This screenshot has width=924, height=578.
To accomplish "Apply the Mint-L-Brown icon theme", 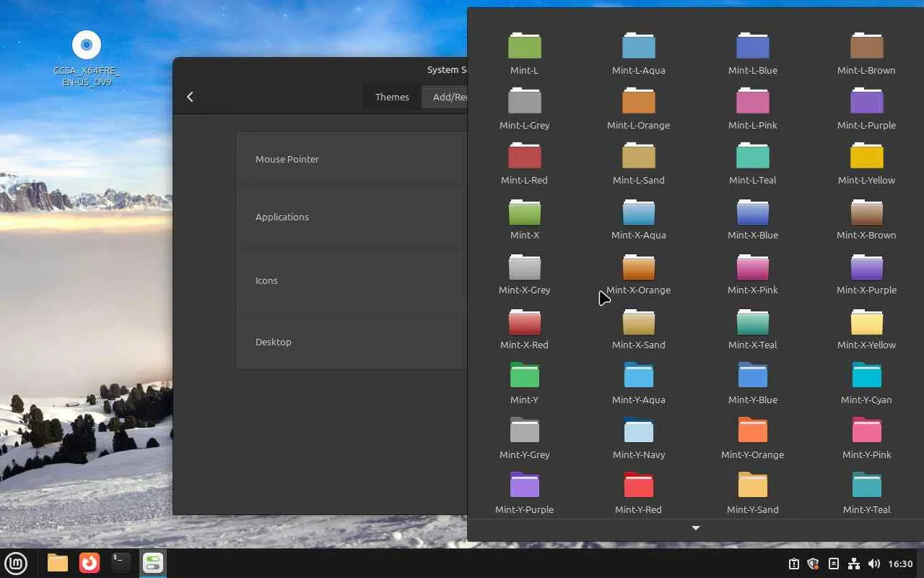I will click(x=866, y=53).
